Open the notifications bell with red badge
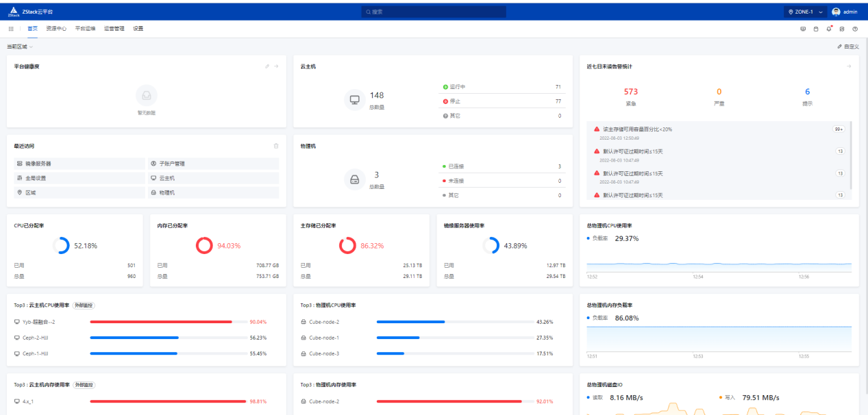This screenshot has width=868, height=415. pos(828,29)
